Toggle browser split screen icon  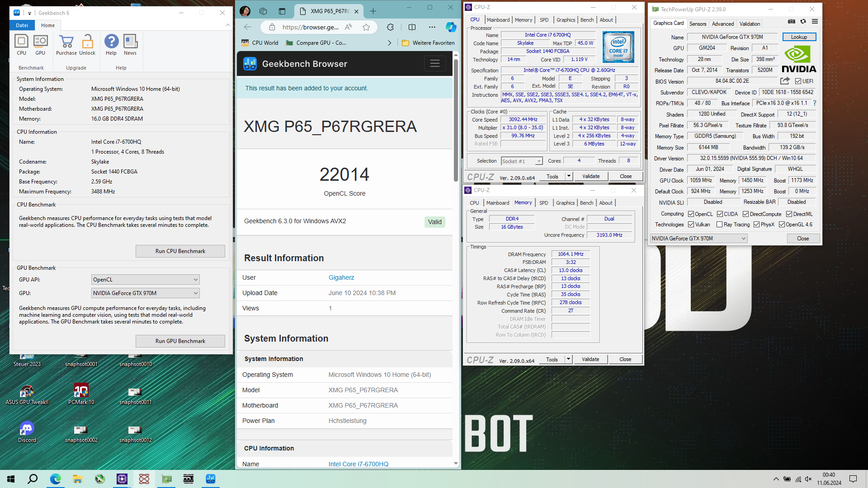click(x=412, y=27)
